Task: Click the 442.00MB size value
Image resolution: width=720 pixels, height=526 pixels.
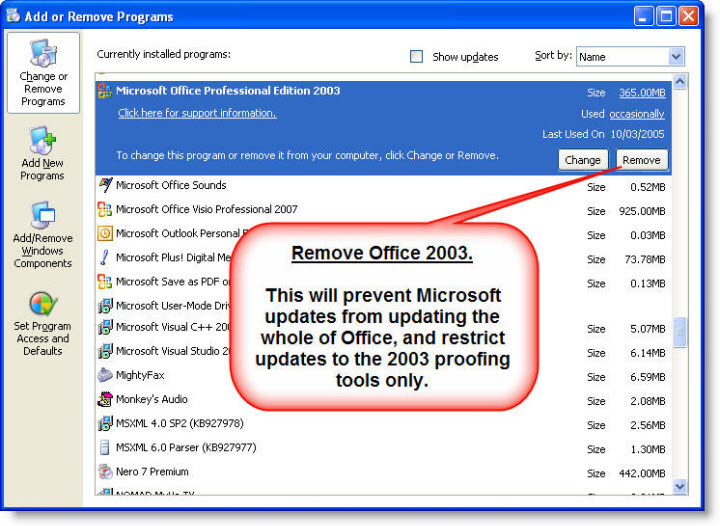Action: (x=642, y=473)
